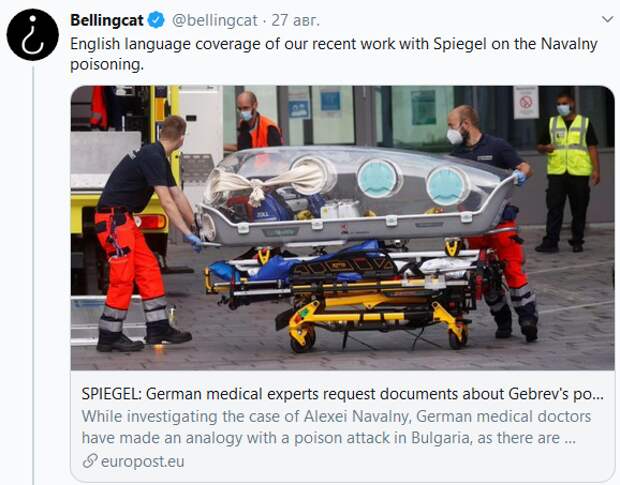Image resolution: width=620 pixels, height=485 pixels.
Task: Click the SPIEGEL article headline in card
Action: [342, 394]
